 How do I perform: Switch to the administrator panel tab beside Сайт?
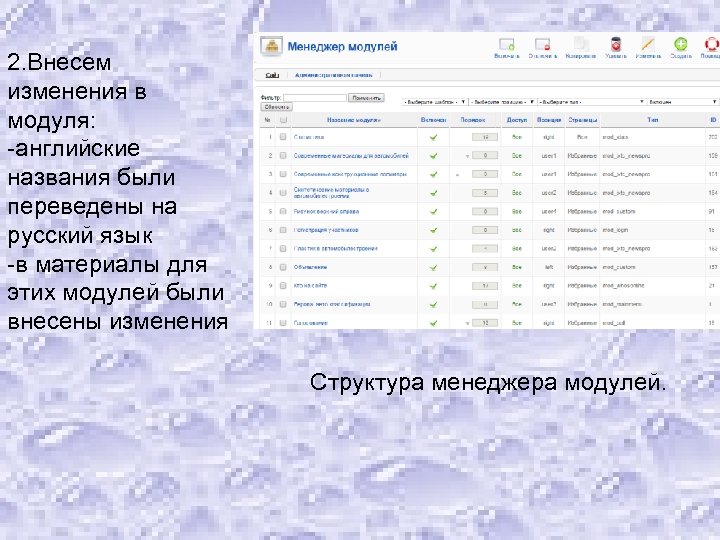pos(333,75)
